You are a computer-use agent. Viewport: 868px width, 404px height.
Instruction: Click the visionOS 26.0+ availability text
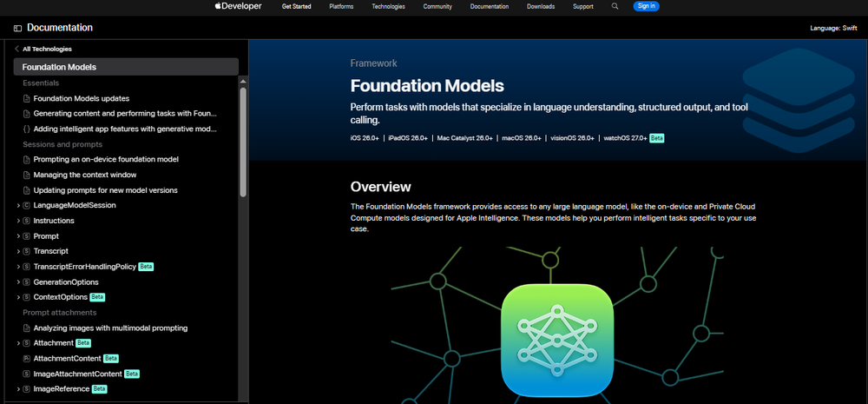coord(572,138)
